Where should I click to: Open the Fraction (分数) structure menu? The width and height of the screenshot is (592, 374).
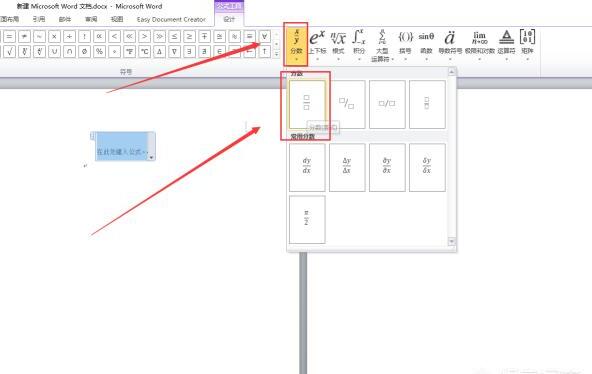296,44
